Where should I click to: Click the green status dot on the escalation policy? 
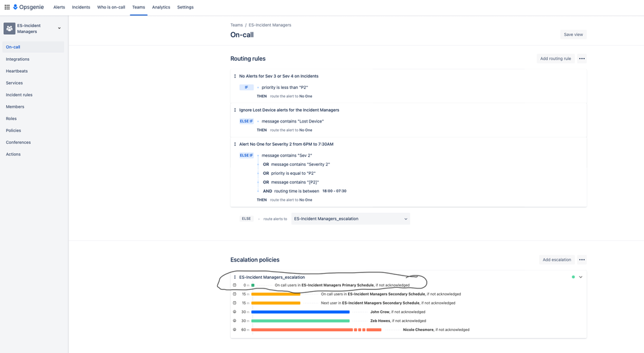573,277
